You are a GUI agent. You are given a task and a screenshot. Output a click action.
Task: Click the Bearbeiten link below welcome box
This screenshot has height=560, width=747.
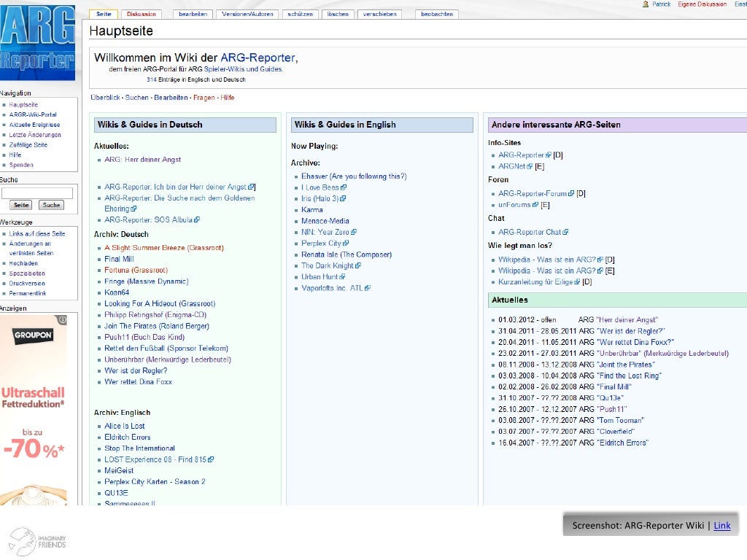pyautogui.click(x=171, y=98)
